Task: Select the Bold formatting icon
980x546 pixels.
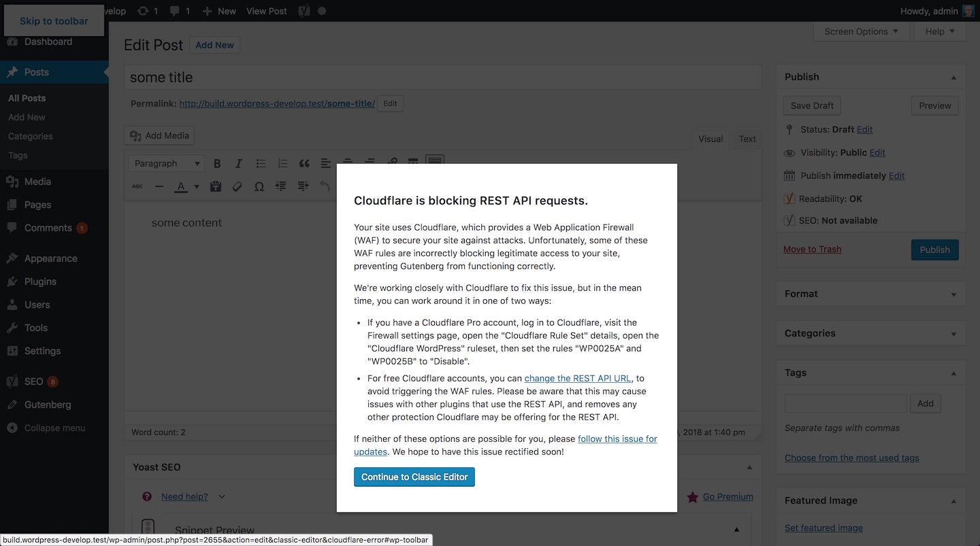Action: 217,163
